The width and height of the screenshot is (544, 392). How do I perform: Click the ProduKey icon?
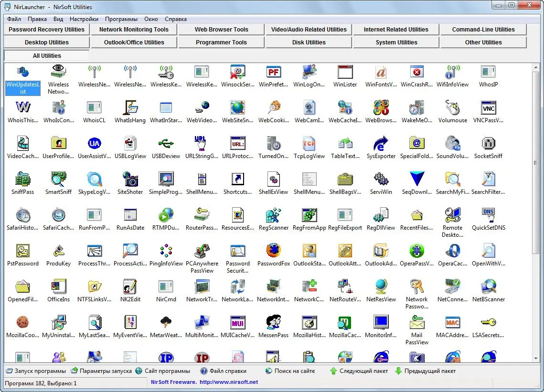pos(59,251)
